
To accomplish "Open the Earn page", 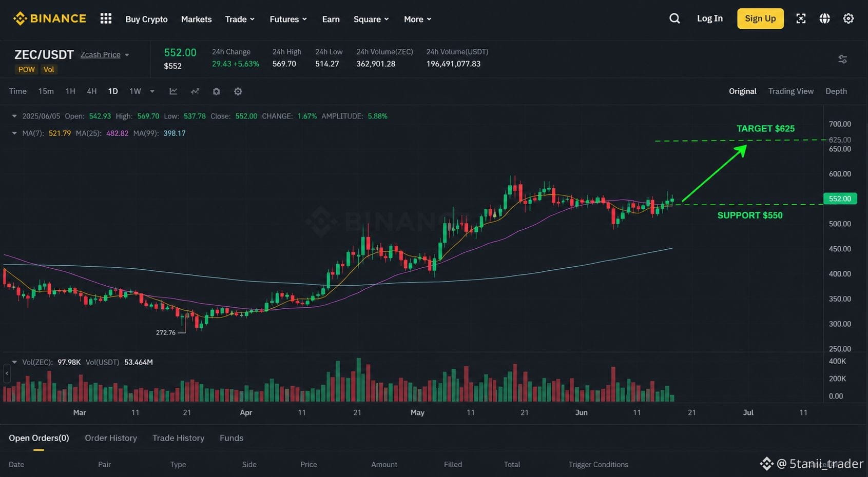I will click(331, 19).
